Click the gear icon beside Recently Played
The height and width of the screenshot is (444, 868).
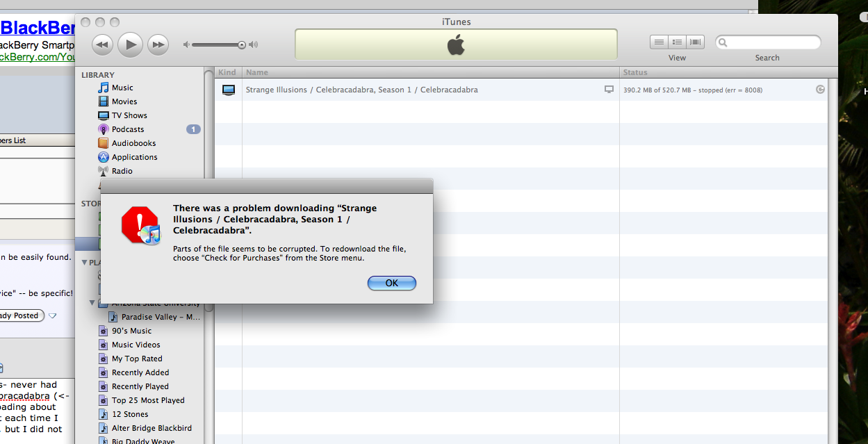[x=104, y=386]
